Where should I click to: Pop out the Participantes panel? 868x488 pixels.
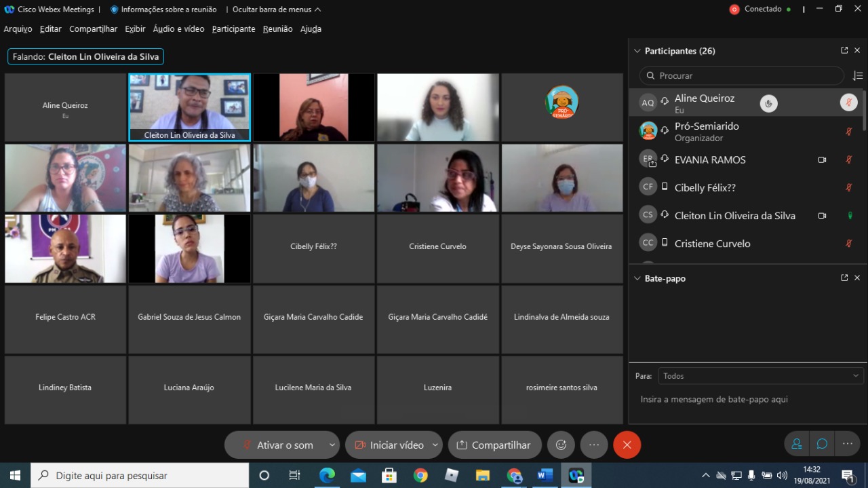tap(844, 51)
